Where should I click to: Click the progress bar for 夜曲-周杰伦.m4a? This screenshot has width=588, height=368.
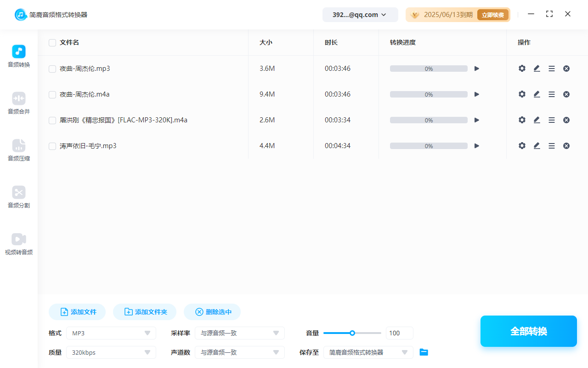pyautogui.click(x=429, y=94)
